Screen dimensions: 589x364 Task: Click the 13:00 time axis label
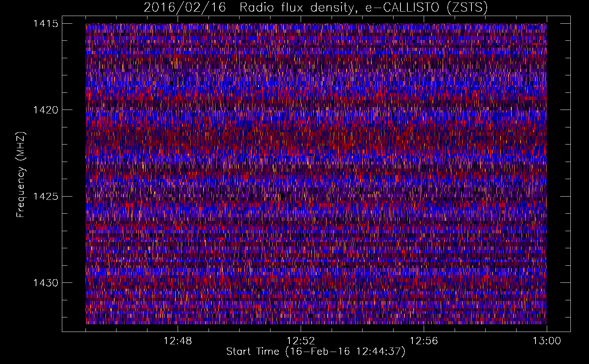[x=547, y=341]
